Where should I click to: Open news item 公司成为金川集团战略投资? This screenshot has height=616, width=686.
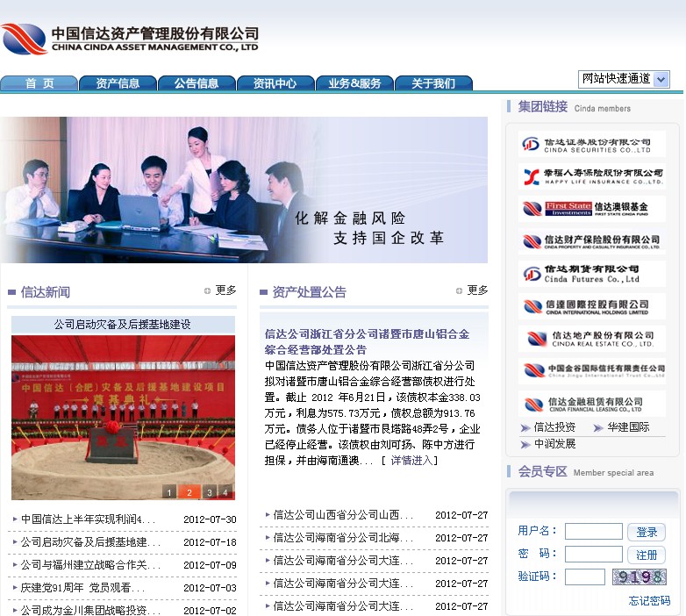(x=90, y=611)
